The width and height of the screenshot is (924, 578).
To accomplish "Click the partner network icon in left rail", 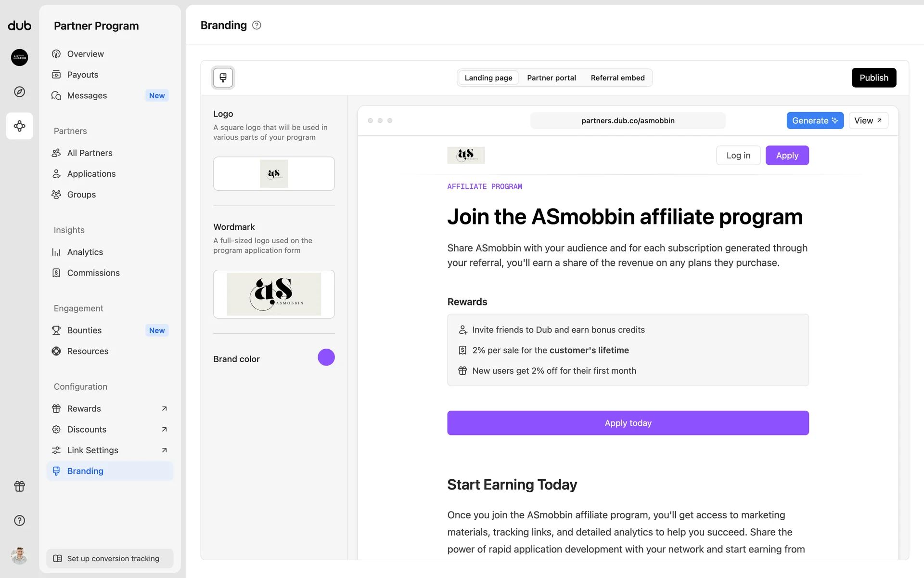I will pyautogui.click(x=19, y=126).
